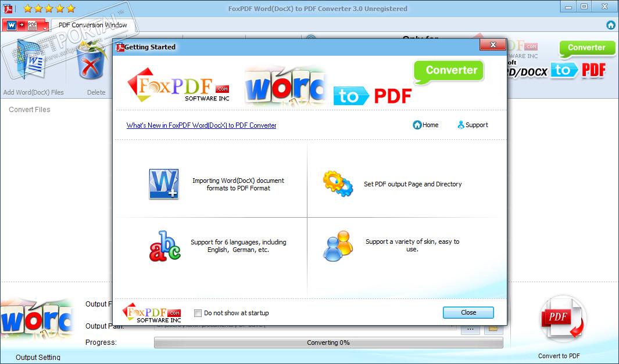Click the Getting Started dialog title icon
The height and width of the screenshot is (364, 619).
120,48
